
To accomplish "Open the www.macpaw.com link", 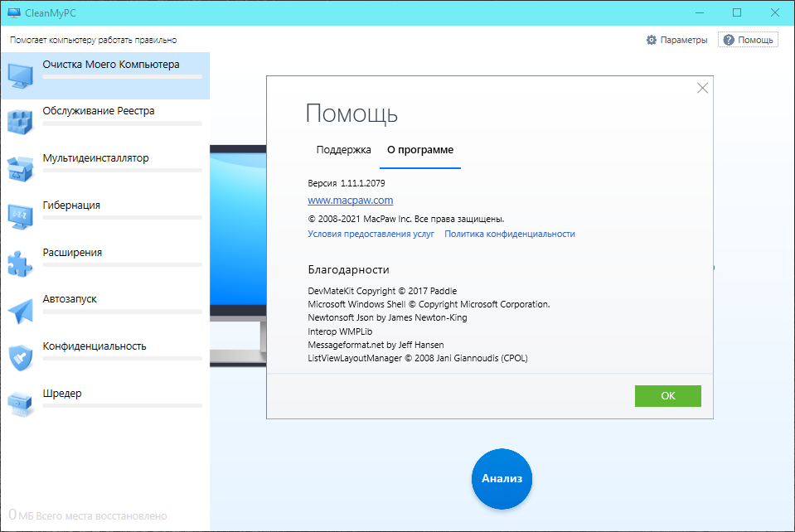I will click(350, 201).
